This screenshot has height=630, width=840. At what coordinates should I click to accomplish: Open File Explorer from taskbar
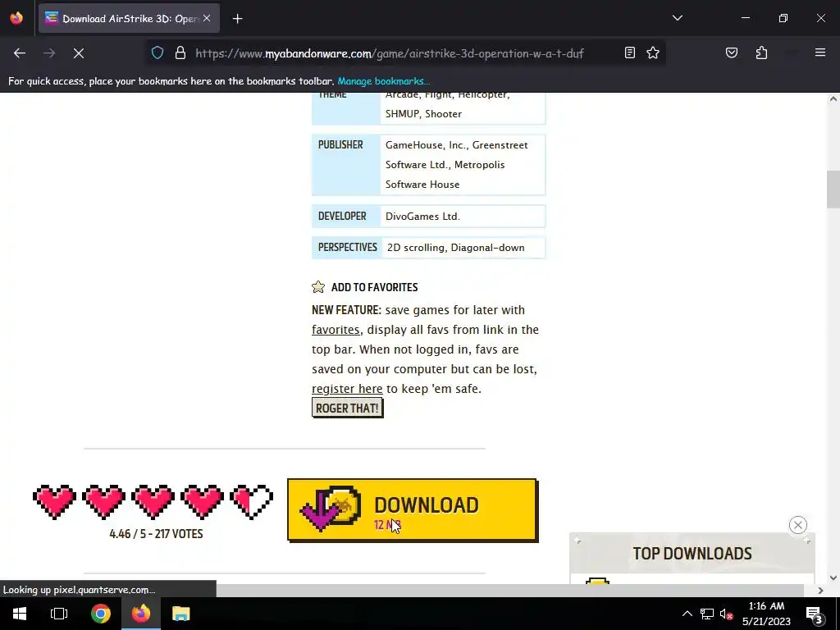click(181, 614)
